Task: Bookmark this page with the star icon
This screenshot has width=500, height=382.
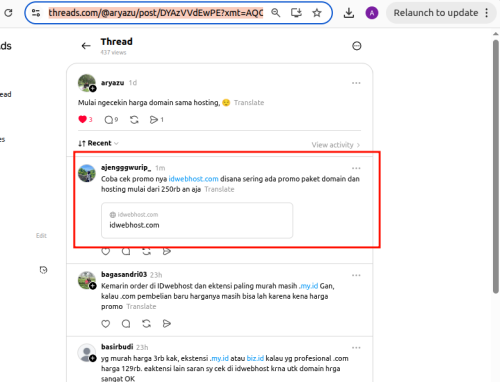Action: (317, 13)
